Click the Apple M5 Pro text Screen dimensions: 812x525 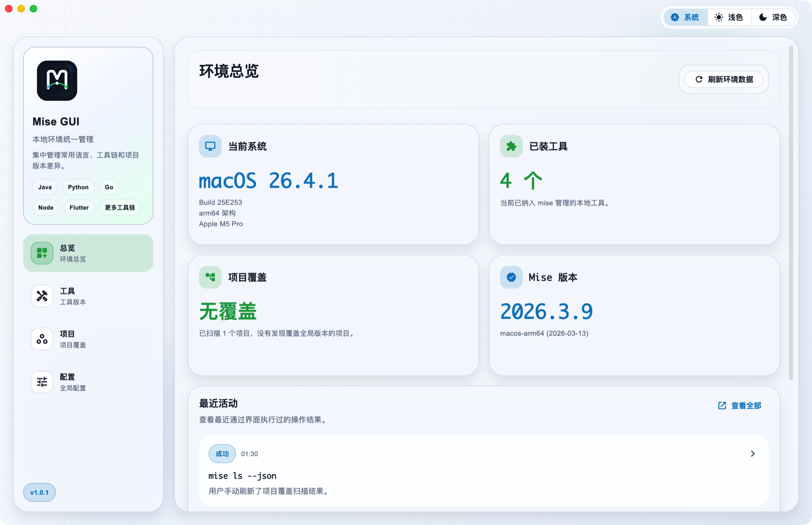click(x=221, y=224)
